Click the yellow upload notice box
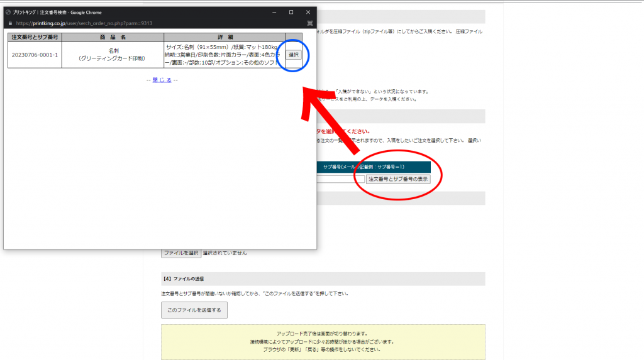Viewport: 644px width, 360px height. [x=323, y=342]
